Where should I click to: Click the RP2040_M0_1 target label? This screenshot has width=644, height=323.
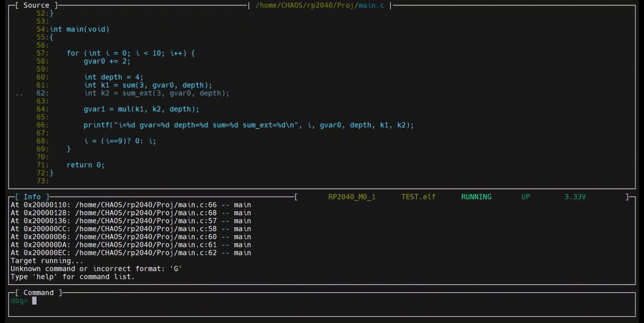point(352,197)
